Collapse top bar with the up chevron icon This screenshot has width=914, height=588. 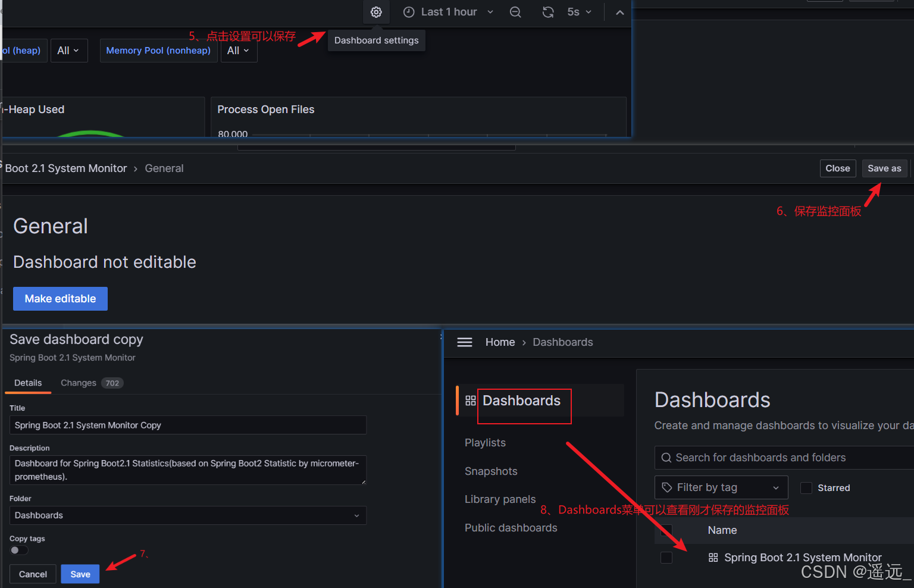[x=619, y=12]
